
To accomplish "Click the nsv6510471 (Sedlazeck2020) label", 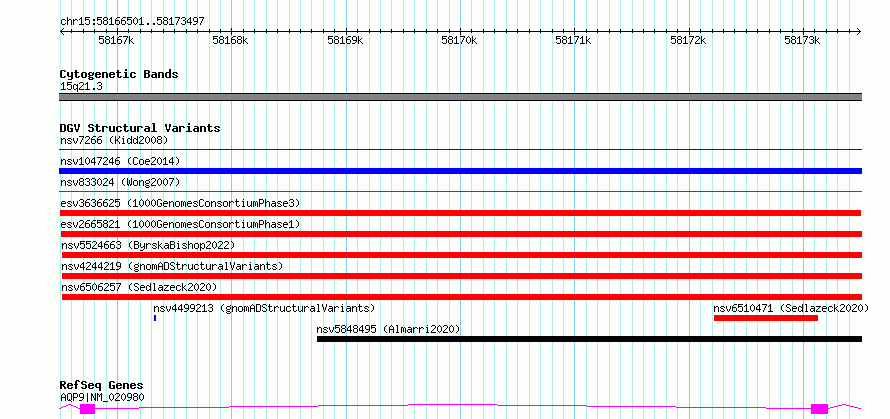I will [x=791, y=308].
